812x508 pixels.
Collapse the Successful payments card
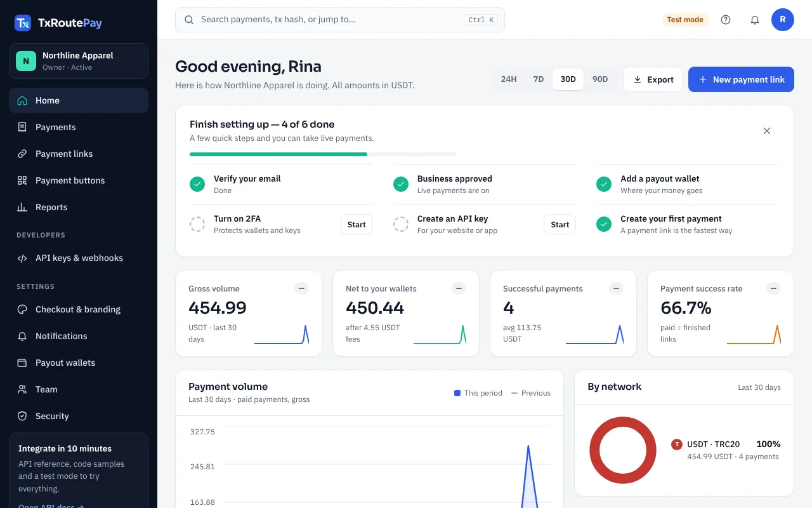point(616,288)
